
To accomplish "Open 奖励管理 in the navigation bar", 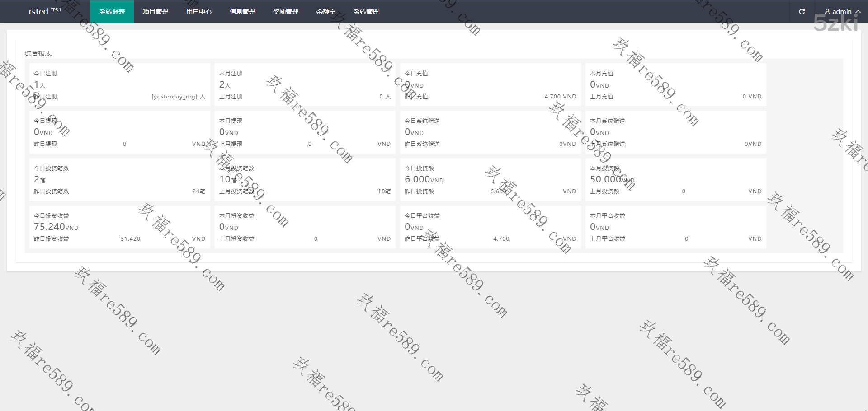I will 286,12.
